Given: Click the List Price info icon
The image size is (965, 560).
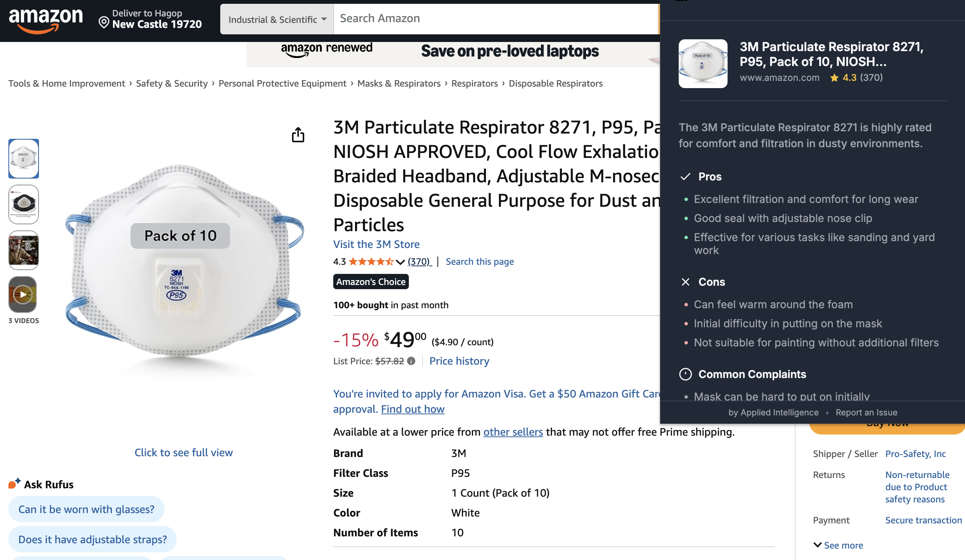Looking at the screenshot, I should [x=411, y=361].
